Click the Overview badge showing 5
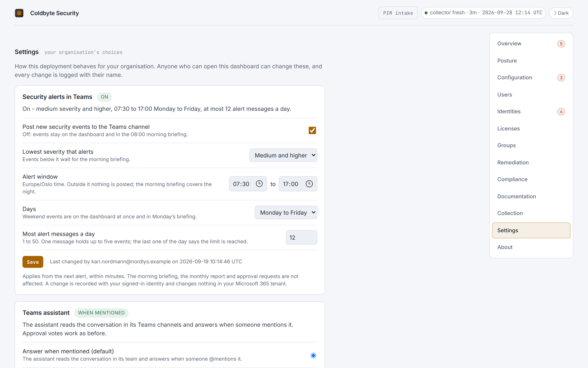The width and height of the screenshot is (588, 368). pyautogui.click(x=561, y=44)
